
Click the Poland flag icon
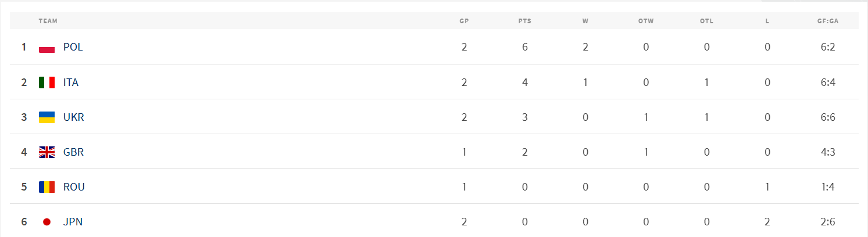[47, 48]
